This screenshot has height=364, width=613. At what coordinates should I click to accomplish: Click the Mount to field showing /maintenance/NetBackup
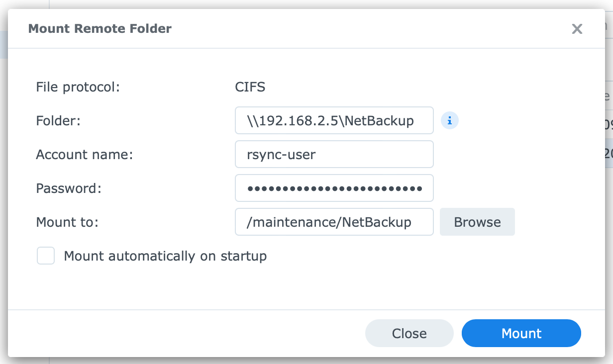click(334, 222)
